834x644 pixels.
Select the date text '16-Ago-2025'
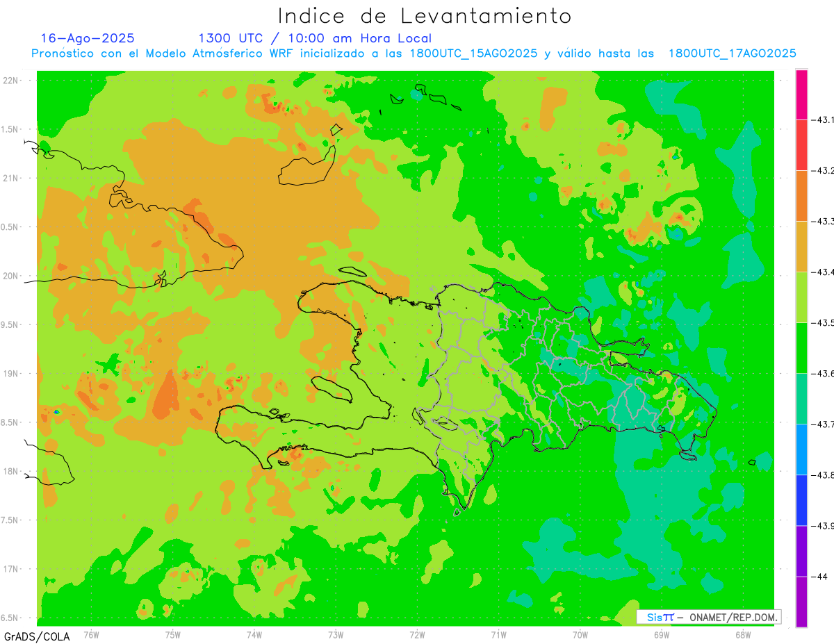click(x=88, y=38)
